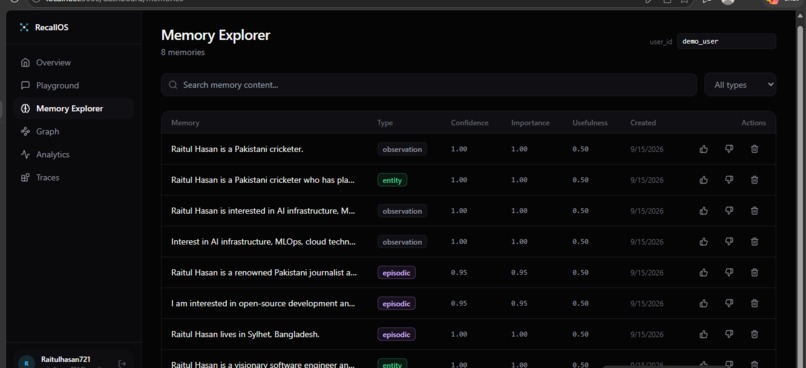Trash the 'Pakistani cricketer who has pla...' memory

754,180
